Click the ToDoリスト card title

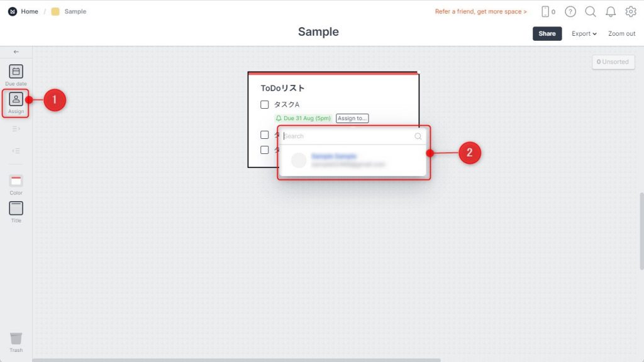[x=282, y=88]
